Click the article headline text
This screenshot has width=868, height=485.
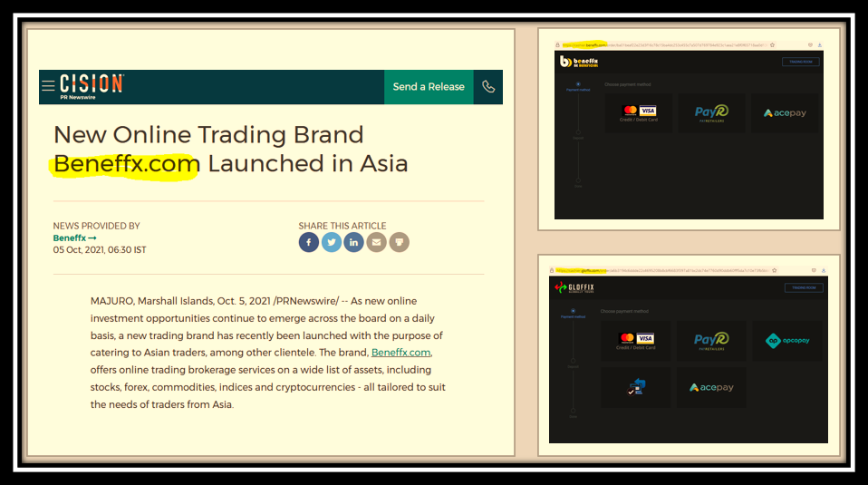point(231,150)
